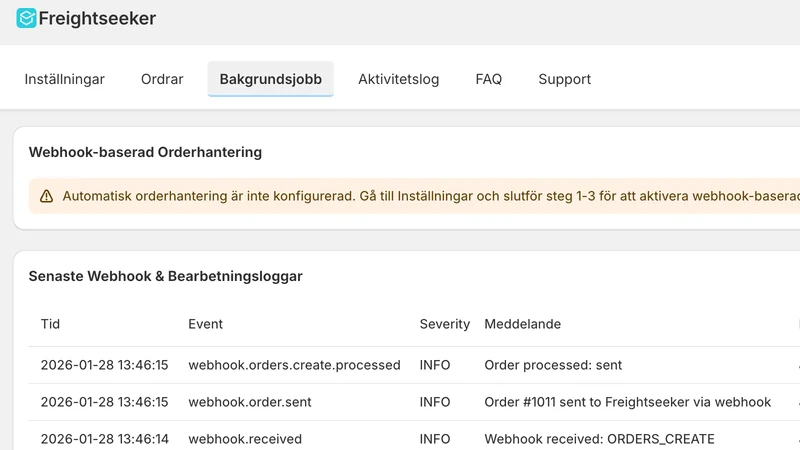Click the Severity column header

tap(444, 324)
